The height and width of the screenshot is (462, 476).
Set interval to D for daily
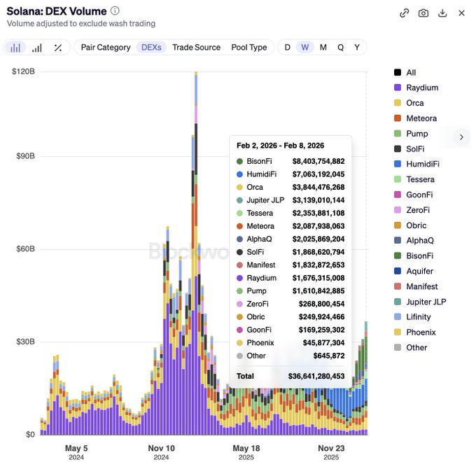(x=287, y=48)
